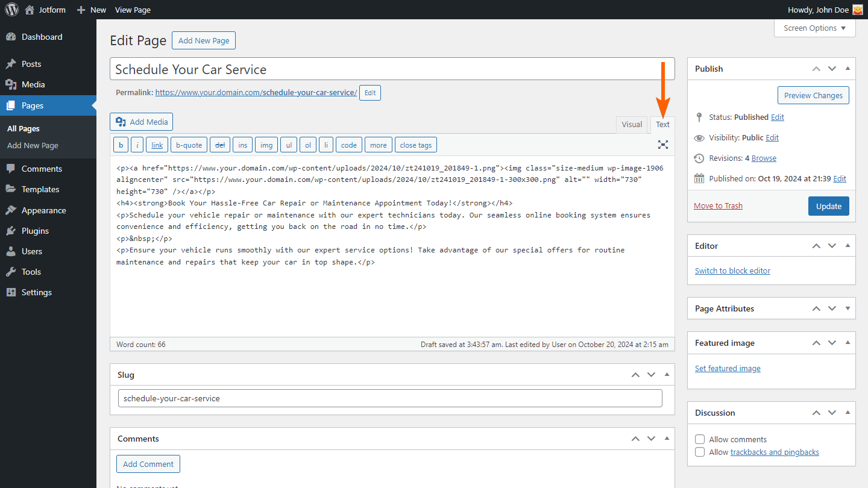Click the close tags button
Image resolution: width=868 pixels, height=488 pixels.
pyautogui.click(x=416, y=145)
